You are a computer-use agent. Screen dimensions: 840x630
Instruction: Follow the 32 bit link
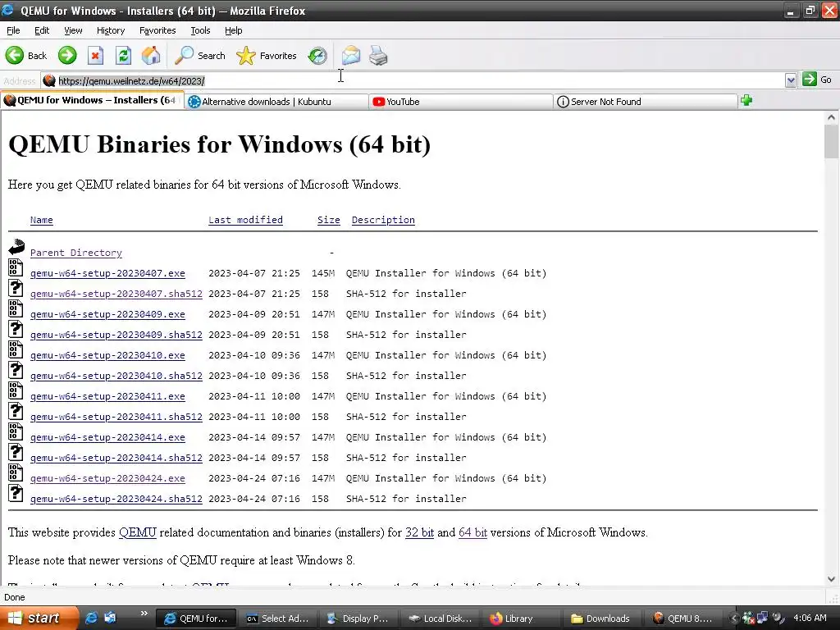pos(419,532)
